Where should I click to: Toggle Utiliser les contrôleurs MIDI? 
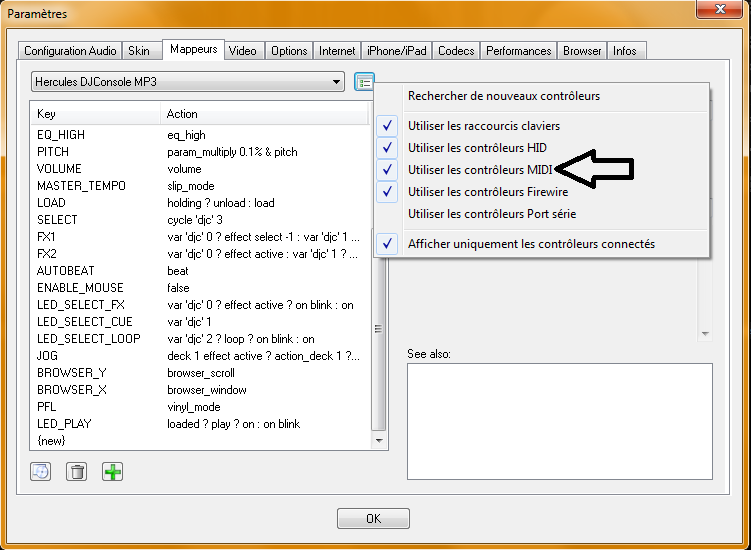(x=541, y=170)
